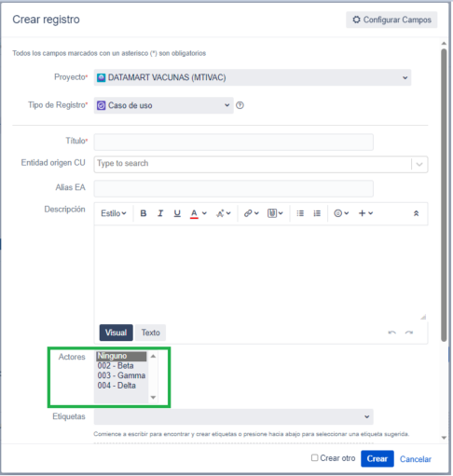Switch to the Texto editor tab
Viewport: 453px width, 476px height.
click(151, 333)
